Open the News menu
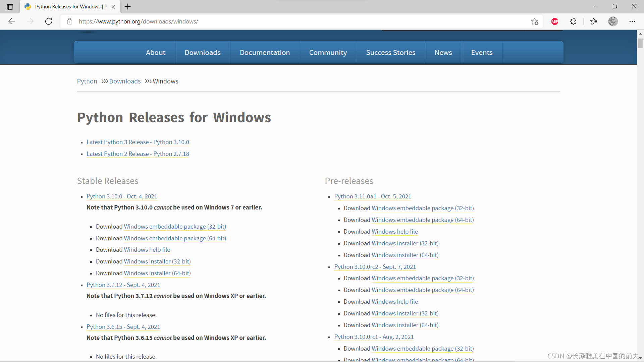The image size is (644, 362). tap(443, 53)
